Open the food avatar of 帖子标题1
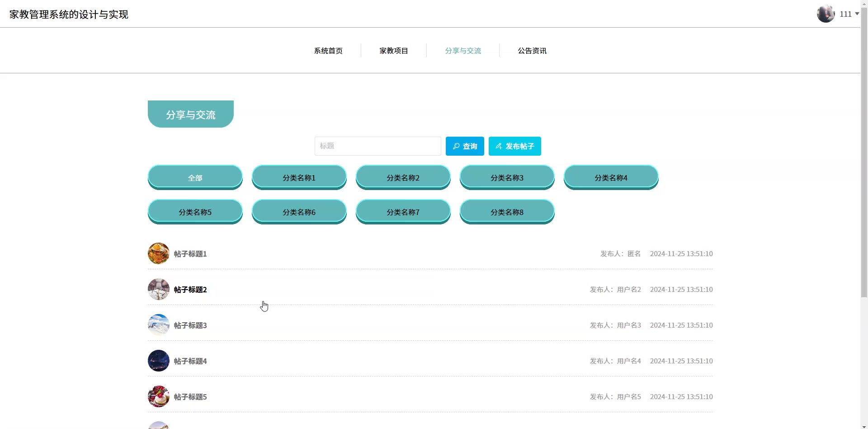The height and width of the screenshot is (429, 868). click(159, 253)
